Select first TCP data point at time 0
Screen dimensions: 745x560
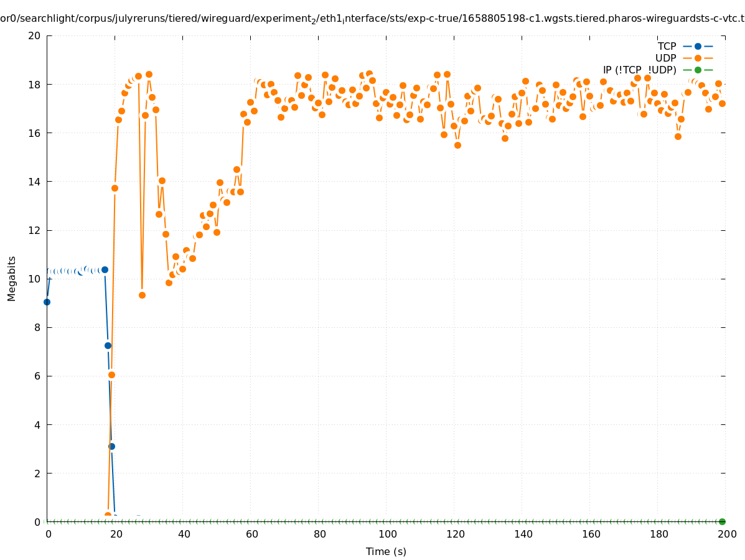coord(47,302)
